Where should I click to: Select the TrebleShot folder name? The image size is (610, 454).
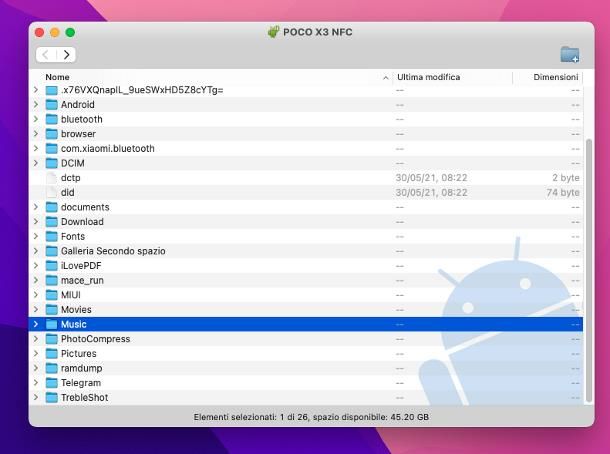[x=84, y=398]
